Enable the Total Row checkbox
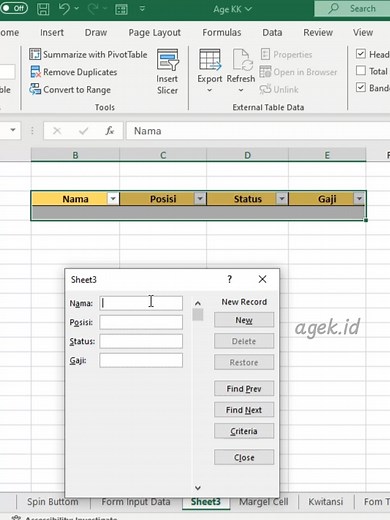The width and height of the screenshot is (390, 520). (x=361, y=71)
